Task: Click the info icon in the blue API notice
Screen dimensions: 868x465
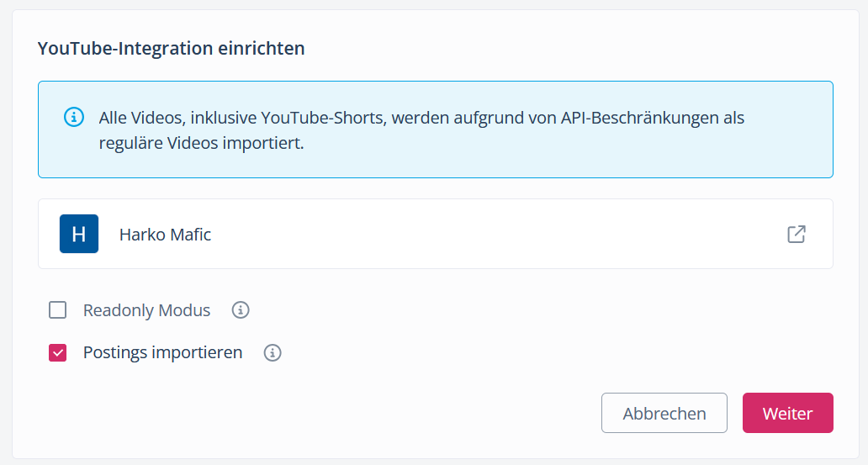Action: 74,117
